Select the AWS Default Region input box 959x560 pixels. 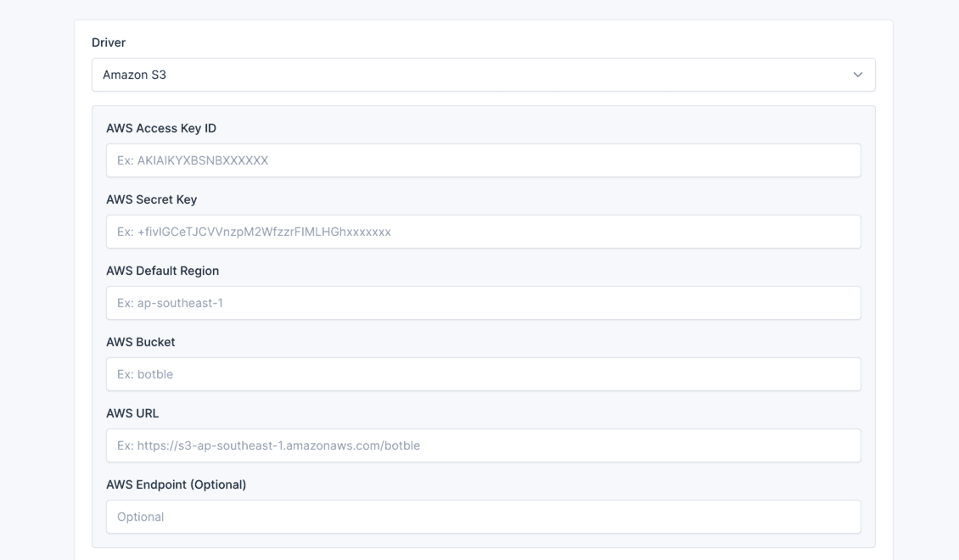[483, 303]
